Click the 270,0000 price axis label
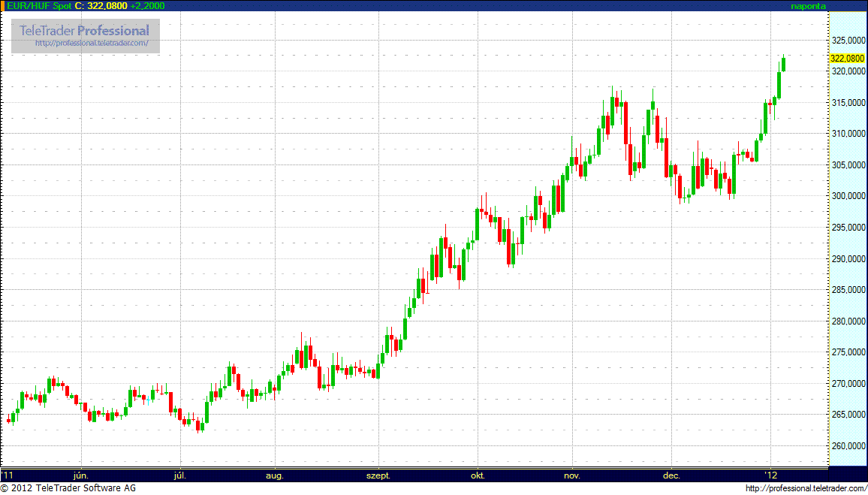This screenshot has height=495, width=868. point(848,384)
